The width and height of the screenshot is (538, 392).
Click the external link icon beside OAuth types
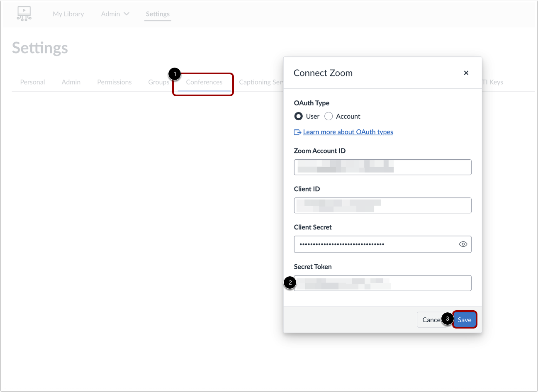click(x=297, y=131)
